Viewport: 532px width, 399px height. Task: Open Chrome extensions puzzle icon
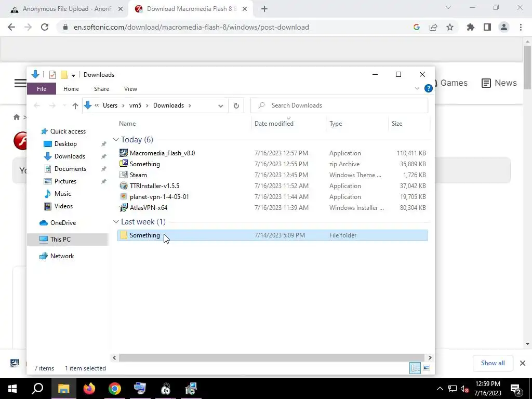click(471, 27)
